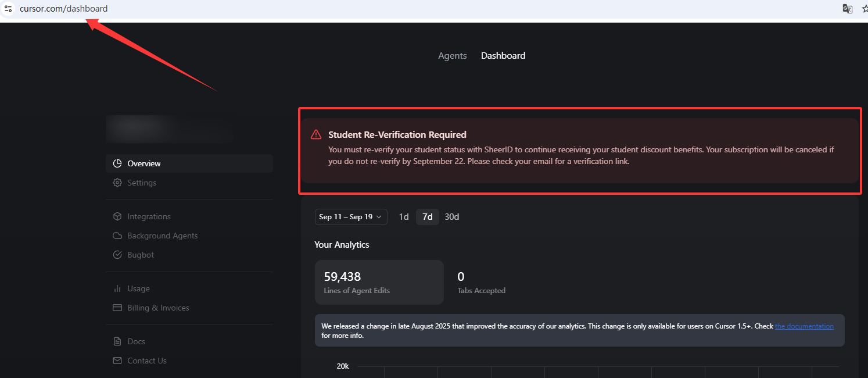The width and height of the screenshot is (868, 378).
Task: Open the Contact Us link
Action: click(189, 361)
